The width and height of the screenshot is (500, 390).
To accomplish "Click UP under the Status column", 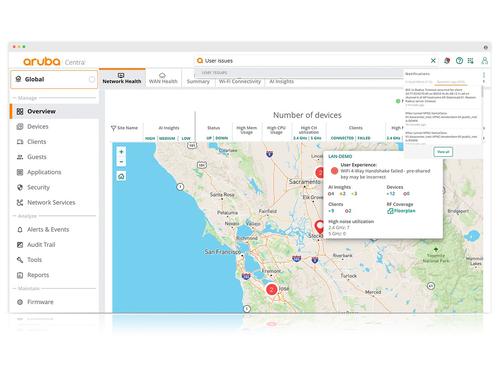I will 209,138.
